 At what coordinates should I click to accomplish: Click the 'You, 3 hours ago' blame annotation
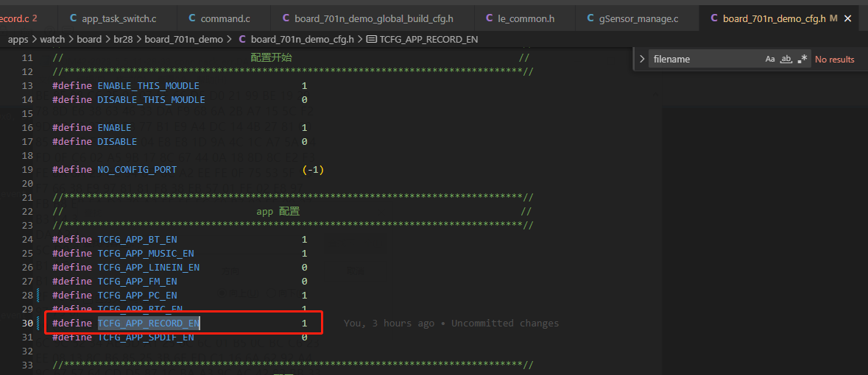pyautogui.click(x=389, y=323)
